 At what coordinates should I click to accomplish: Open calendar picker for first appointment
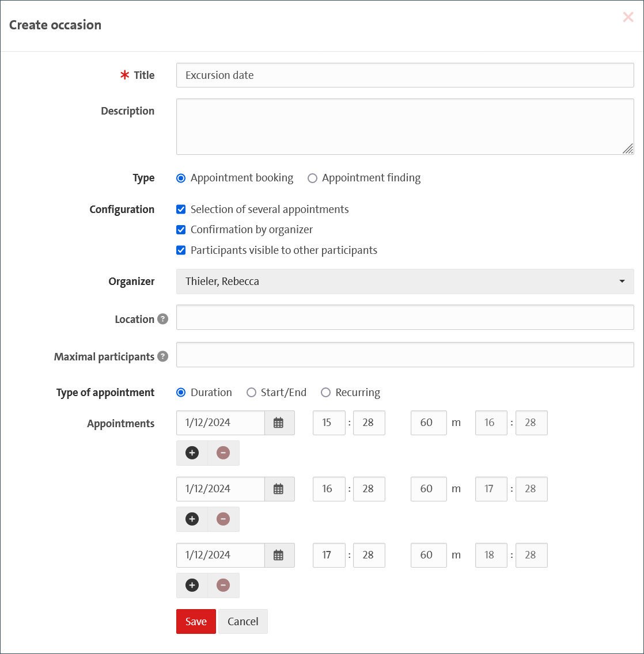pos(279,423)
